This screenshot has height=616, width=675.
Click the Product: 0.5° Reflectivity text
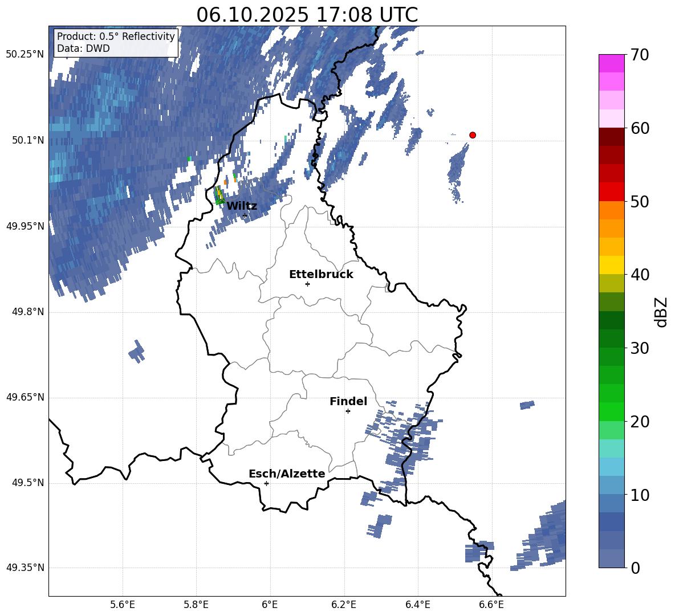pos(116,36)
